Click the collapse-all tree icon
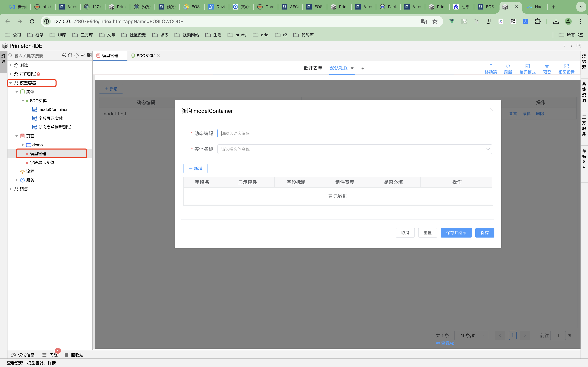The width and height of the screenshot is (588, 367). [83, 55]
